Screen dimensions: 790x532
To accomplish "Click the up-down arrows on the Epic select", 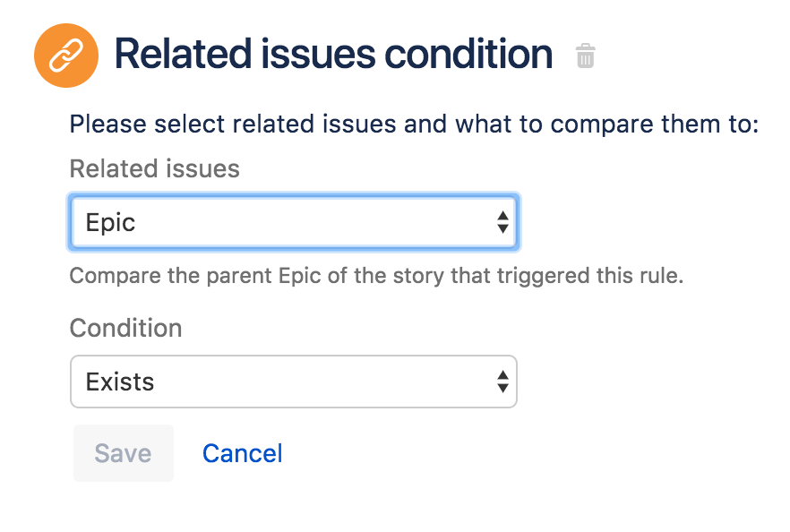I will pos(502,222).
